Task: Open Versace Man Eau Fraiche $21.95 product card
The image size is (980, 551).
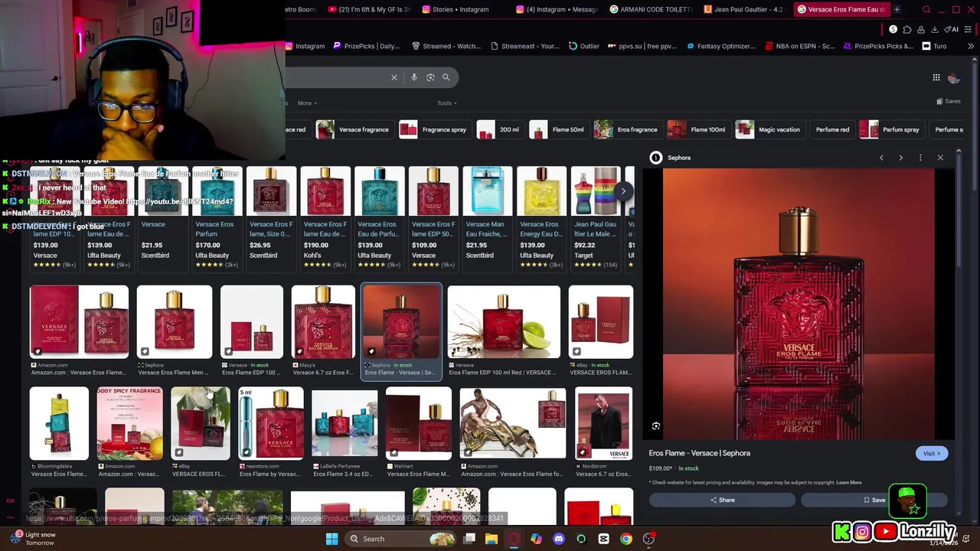Action: (x=487, y=218)
